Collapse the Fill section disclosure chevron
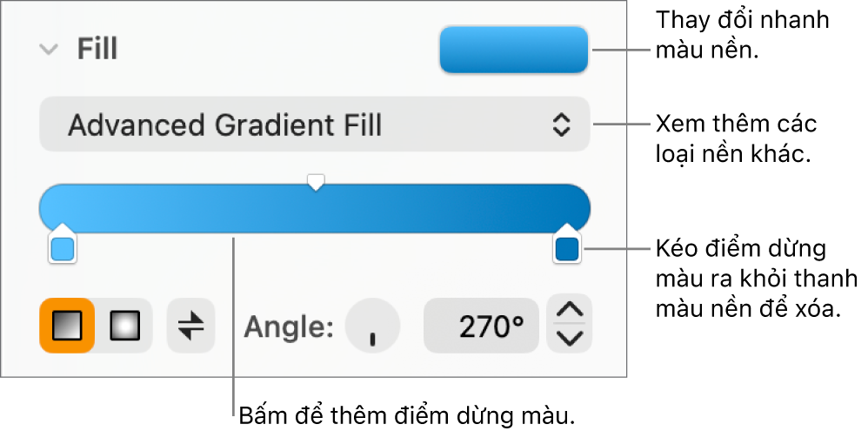 (x=48, y=50)
